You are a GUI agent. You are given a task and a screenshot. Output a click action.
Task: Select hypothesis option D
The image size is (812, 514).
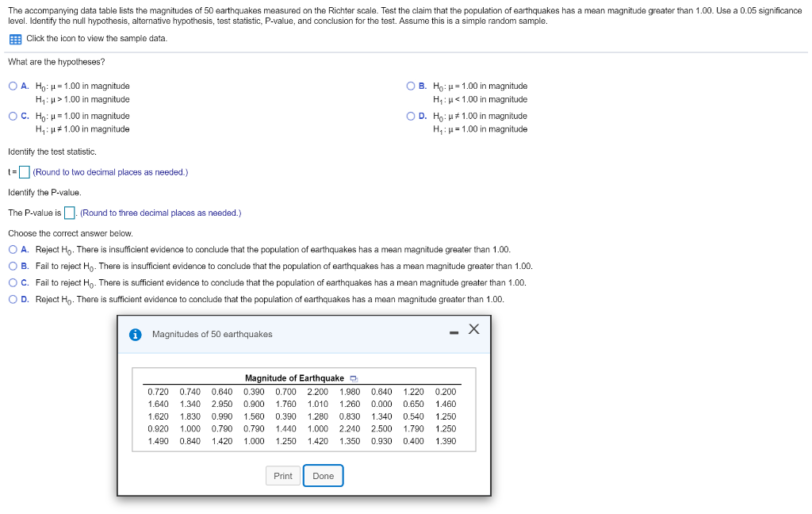coord(410,116)
